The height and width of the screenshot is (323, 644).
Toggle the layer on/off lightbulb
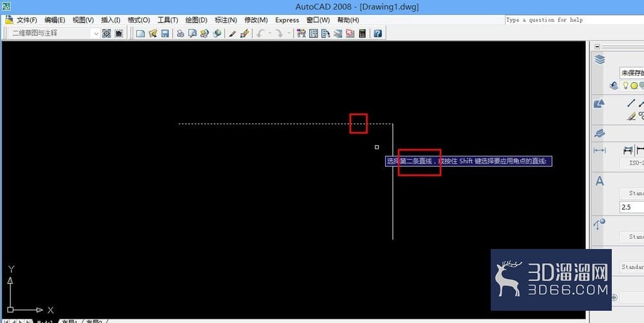click(625, 86)
